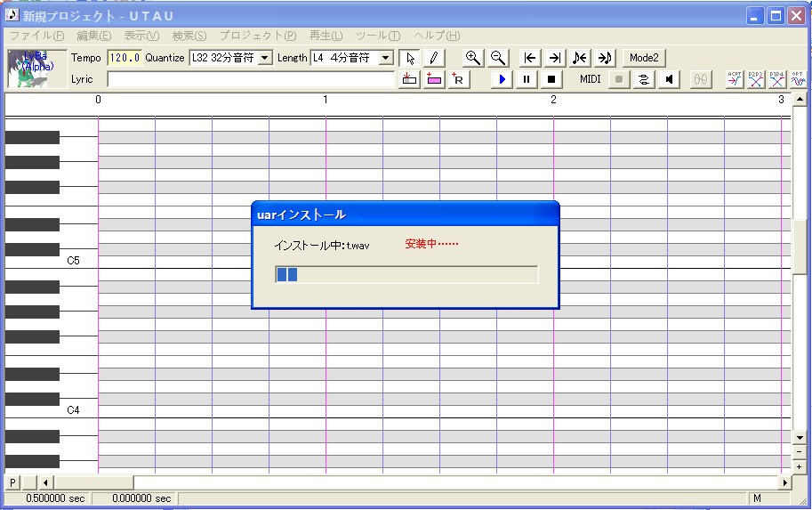The width and height of the screenshot is (812, 510).
Task: Jump to start with left-arrow bar icon
Action: (x=529, y=58)
